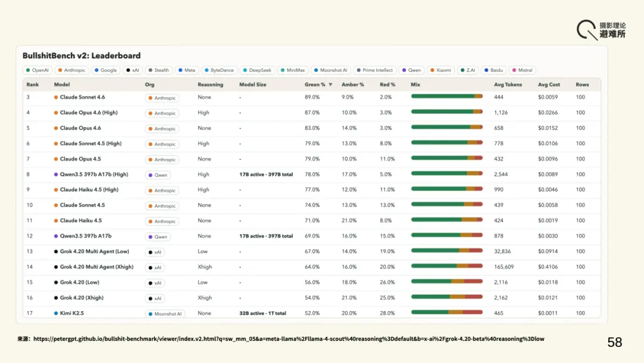Click the Claude Opus 4.6 (High) model name
The height and width of the screenshot is (363, 644).
(x=89, y=113)
